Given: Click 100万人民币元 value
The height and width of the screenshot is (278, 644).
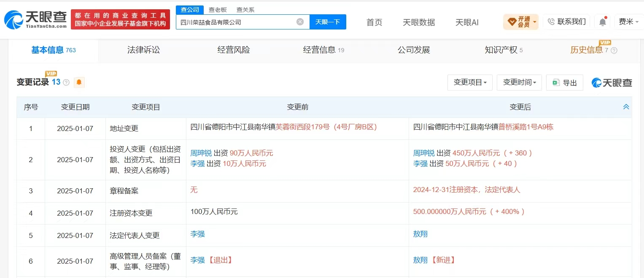Looking at the screenshot, I should pyautogui.click(x=214, y=211).
